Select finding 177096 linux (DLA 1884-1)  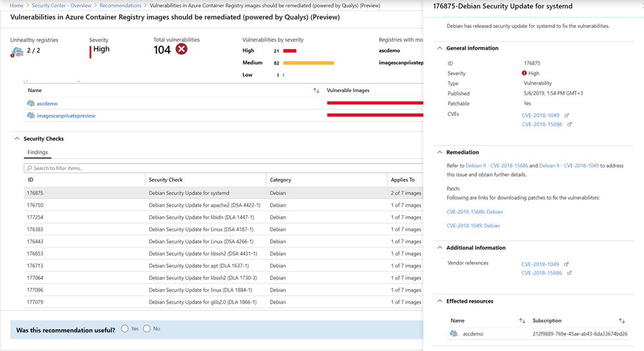tap(224, 290)
